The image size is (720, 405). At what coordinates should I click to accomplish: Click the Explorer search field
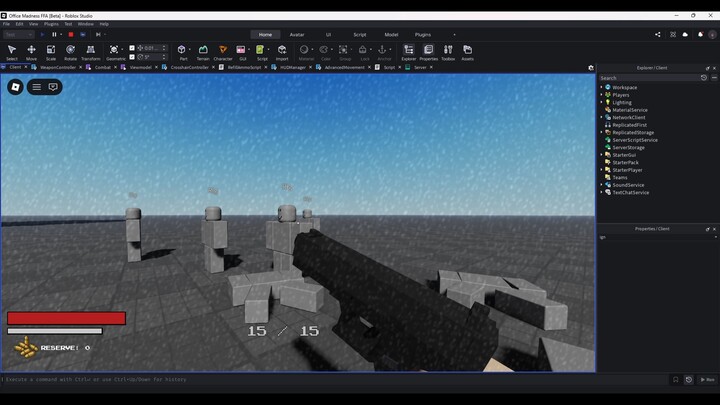point(648,78)
